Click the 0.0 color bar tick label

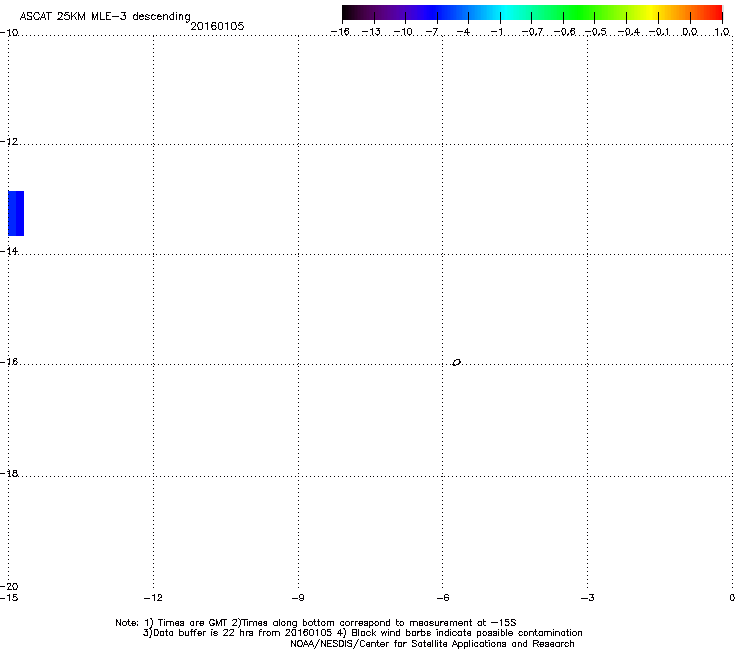(690, 32)
